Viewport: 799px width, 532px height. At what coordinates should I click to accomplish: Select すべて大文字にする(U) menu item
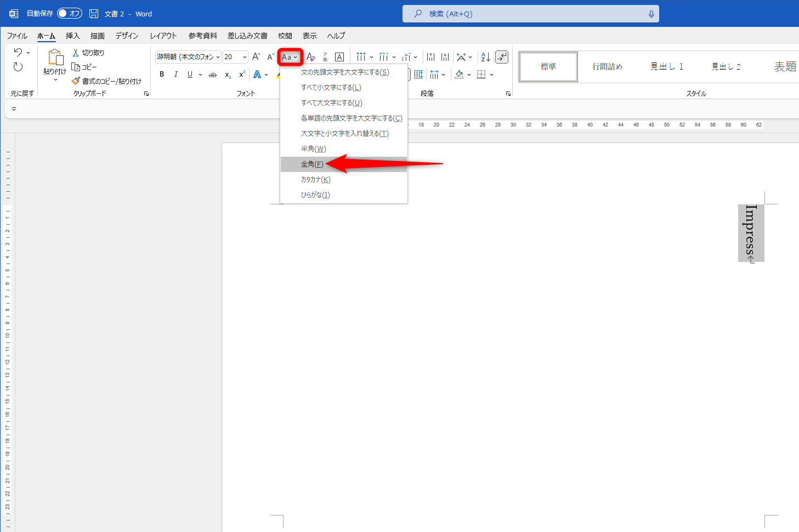coord(344,103)
